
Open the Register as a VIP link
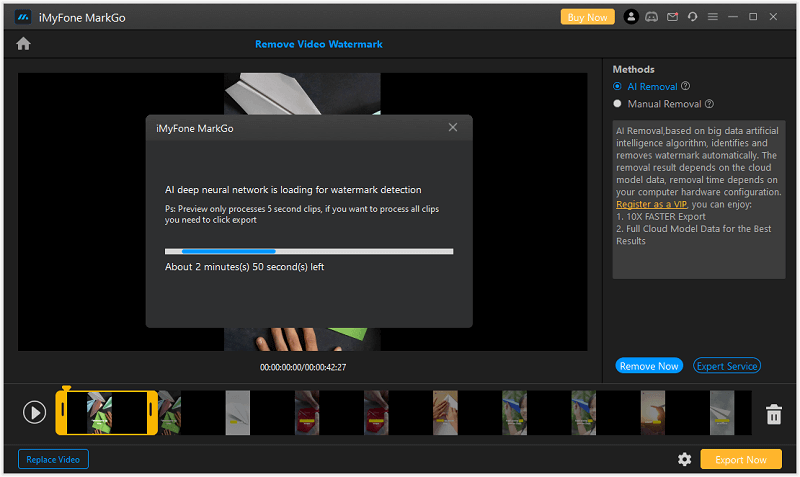(652, 204)
